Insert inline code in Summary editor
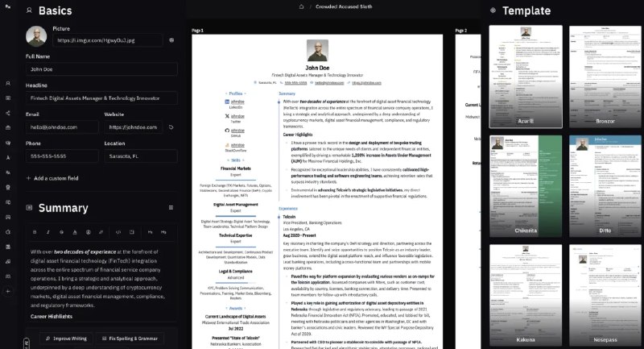The height and width of the screenshot is (349, 644). click(x=118, y=232)
